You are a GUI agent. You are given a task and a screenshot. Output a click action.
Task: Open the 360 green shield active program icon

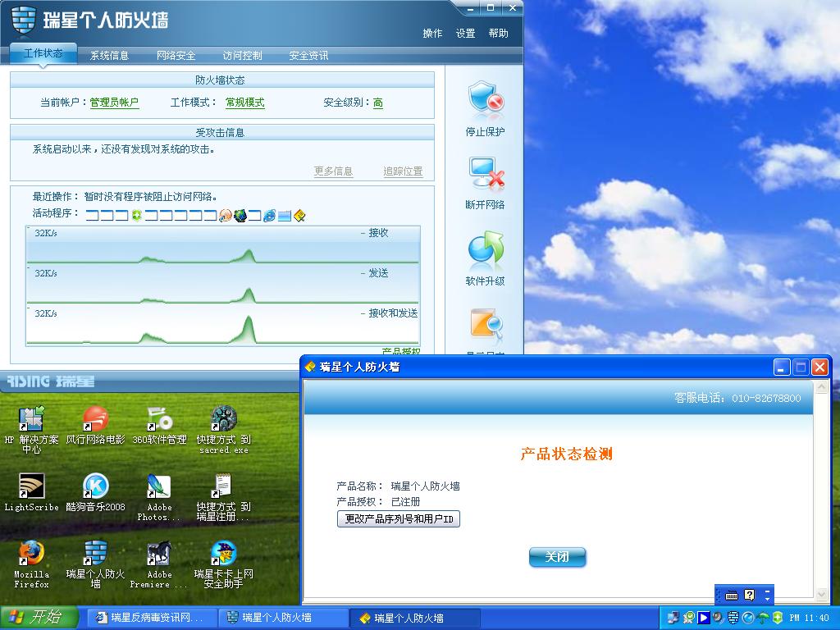point(137,216)
